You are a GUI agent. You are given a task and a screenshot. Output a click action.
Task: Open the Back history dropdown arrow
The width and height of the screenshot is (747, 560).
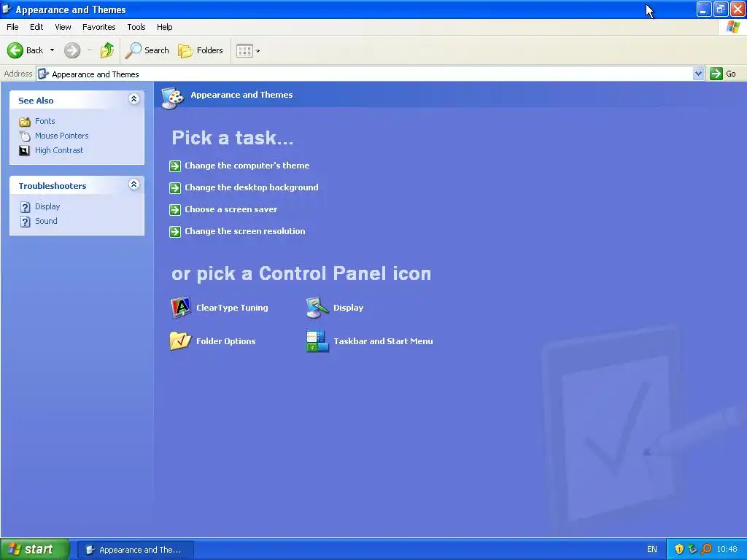coord(52,50)
